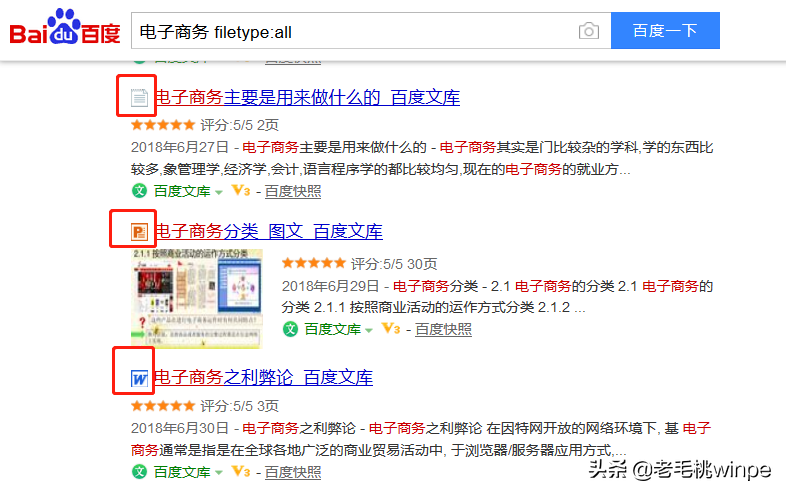Click V3 badge in 2018年6月27日 result
Viewport: 786px width, 494px height.
[241, 191]
